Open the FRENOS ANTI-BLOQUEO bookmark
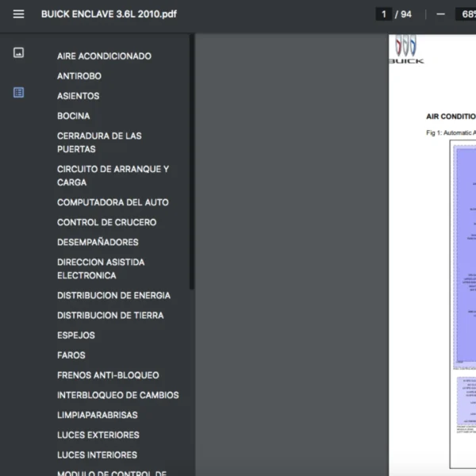Viewport: 476px width, 476px height. (x=108, y=375)
